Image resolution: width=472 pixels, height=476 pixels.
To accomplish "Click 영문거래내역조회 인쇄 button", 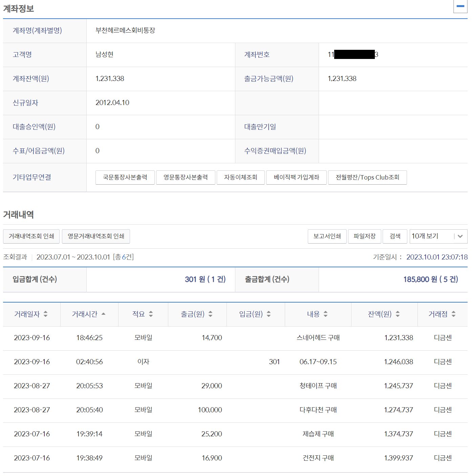I will pyautogui.click(x=96, y=236).
